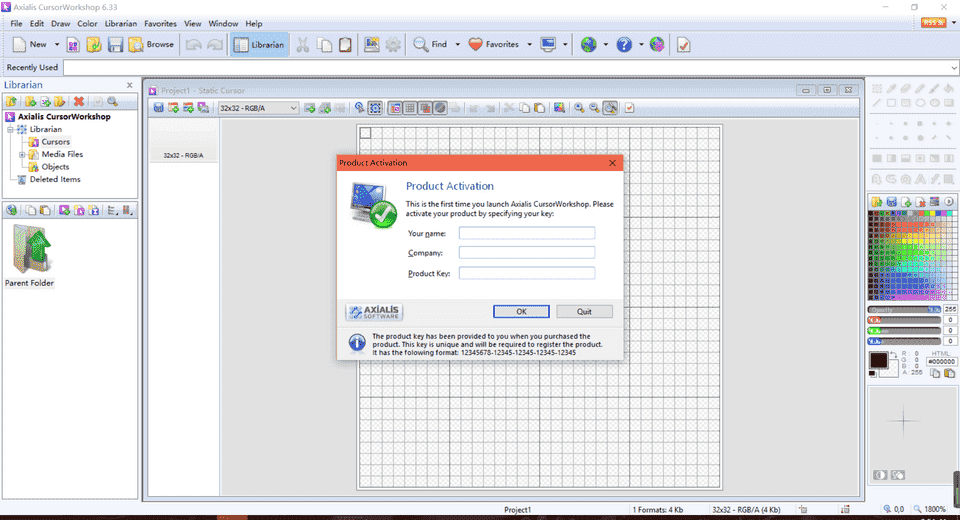The height and width of the screenshot is (520, 960).
Task: Adjust the red channel slider
Action: 904,320
